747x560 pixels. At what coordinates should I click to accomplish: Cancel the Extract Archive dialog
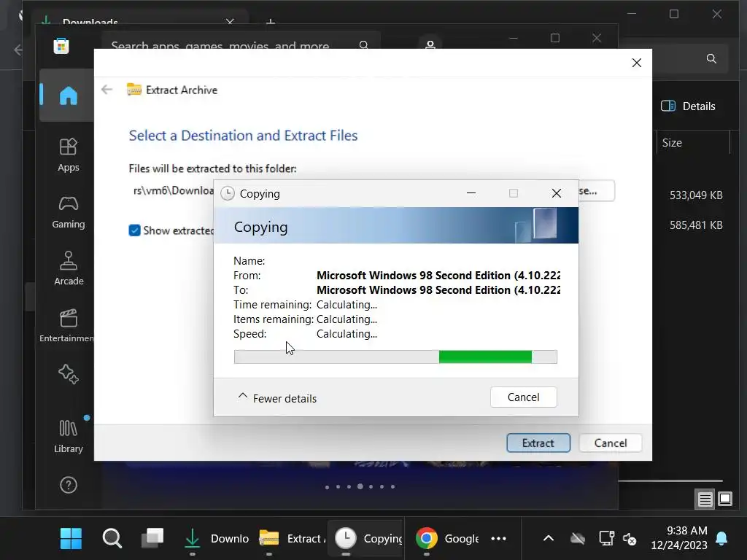[611, 443]
